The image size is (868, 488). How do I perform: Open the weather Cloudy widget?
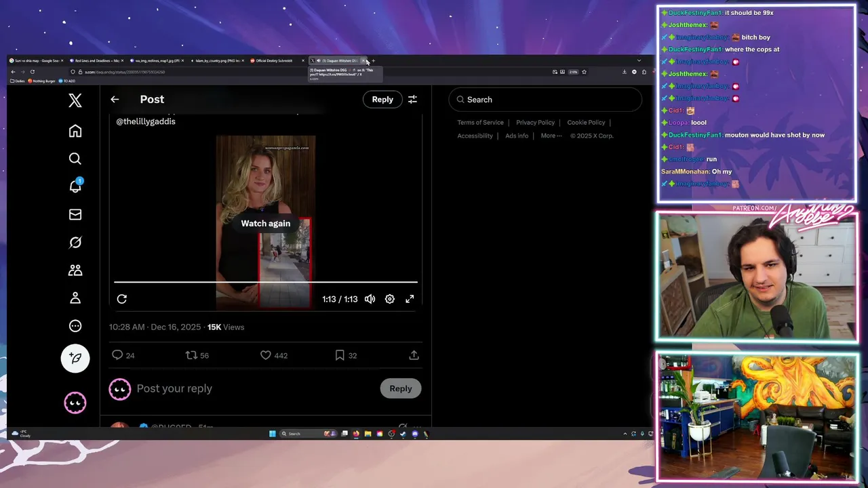point(21,434)
